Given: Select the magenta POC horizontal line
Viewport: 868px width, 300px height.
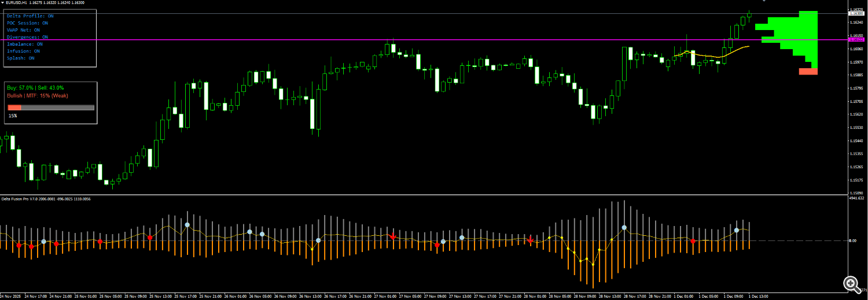Looking at the screenshot, I should pyautogui.click(x=424, y=39).
